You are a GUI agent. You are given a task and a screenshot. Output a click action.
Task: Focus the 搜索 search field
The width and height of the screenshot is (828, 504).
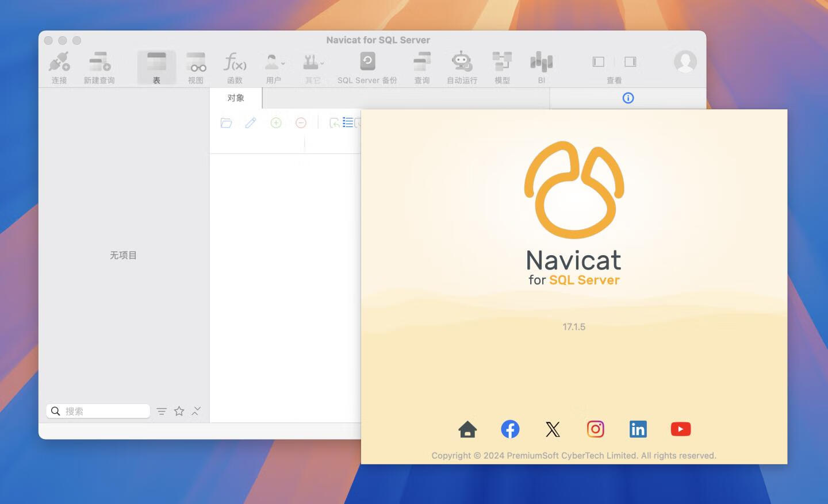[98, 411]
